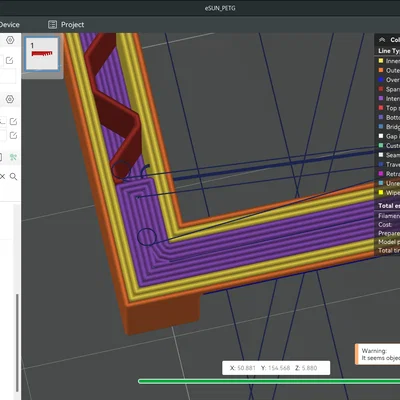
Task: Toggle the red Top surface swatch
Action: coord(381,108)
